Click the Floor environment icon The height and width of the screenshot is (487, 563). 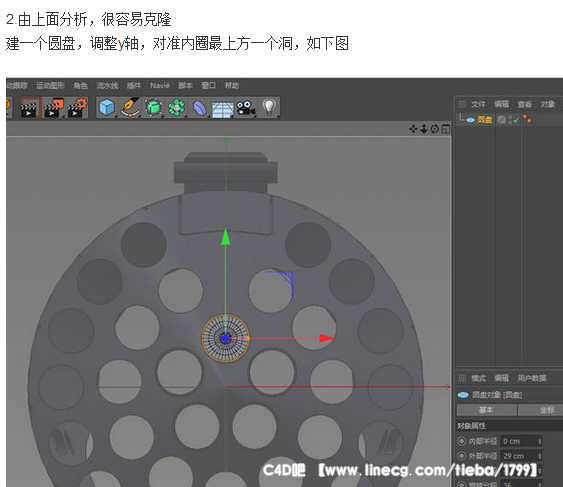pyautogui.click(x=223, y=109)
